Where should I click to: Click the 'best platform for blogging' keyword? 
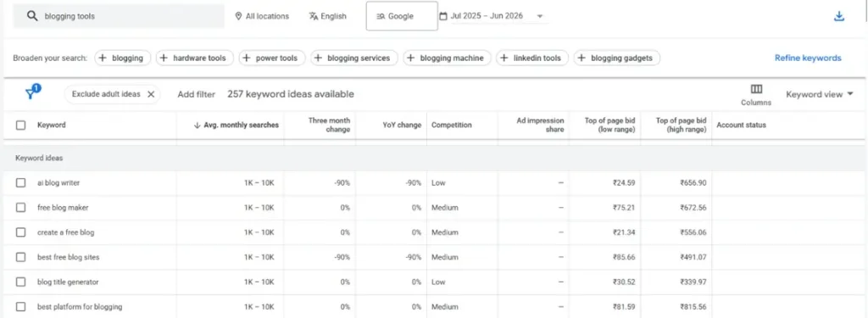pos(80,306)
